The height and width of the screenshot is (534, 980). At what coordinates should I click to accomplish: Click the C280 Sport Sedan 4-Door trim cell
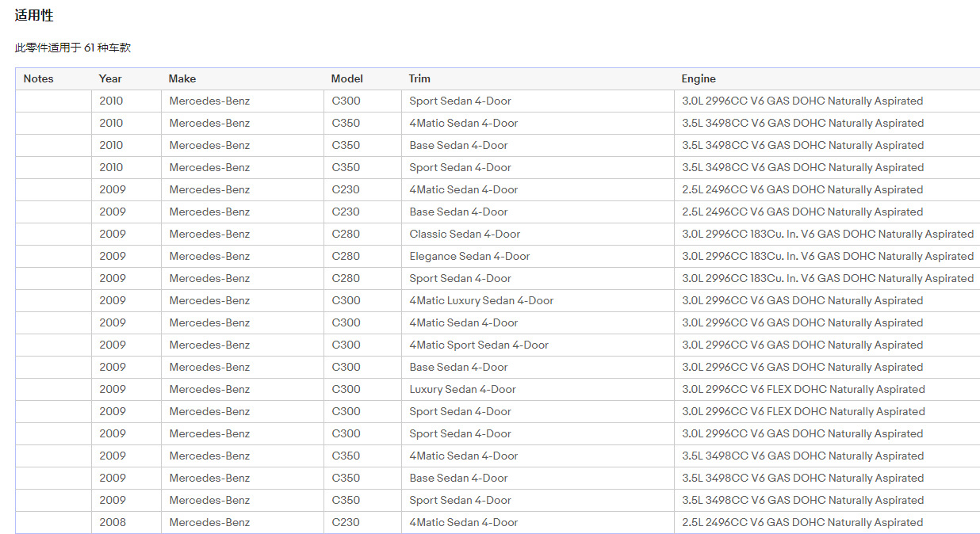pyautogui.click(x=538, y=279)
